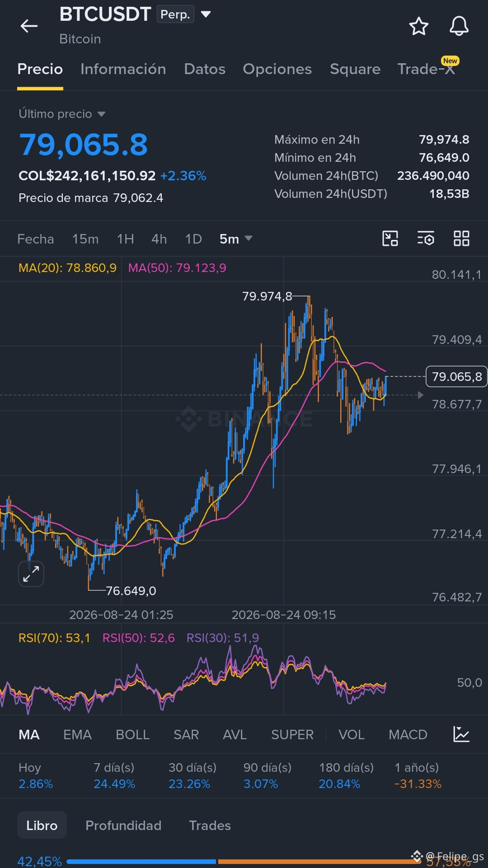
Task: Tap the 7 día(s) 24.49% value
Action: [114, 784]
